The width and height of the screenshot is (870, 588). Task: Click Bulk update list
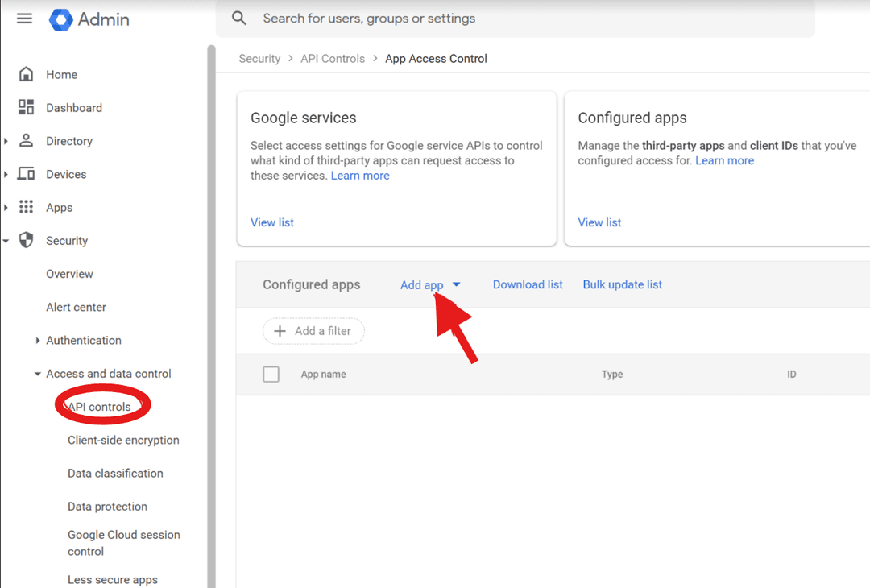coord(623,284)
